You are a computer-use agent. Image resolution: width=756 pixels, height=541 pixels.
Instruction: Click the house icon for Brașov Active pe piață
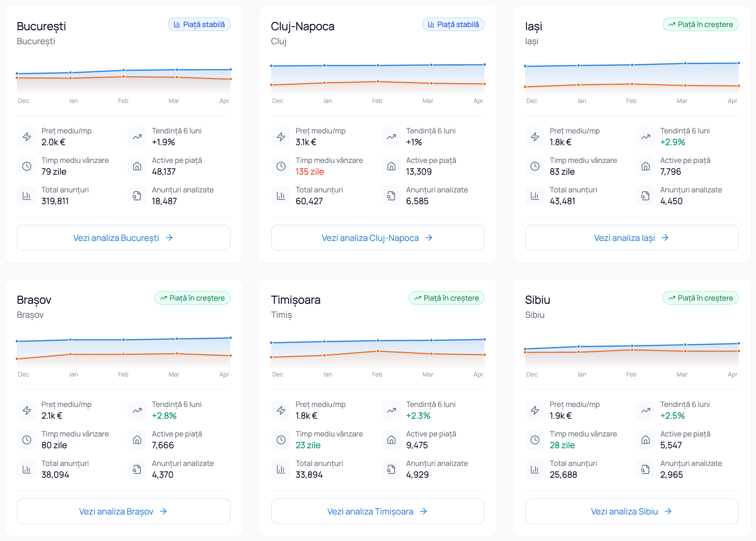coord(137,440)
